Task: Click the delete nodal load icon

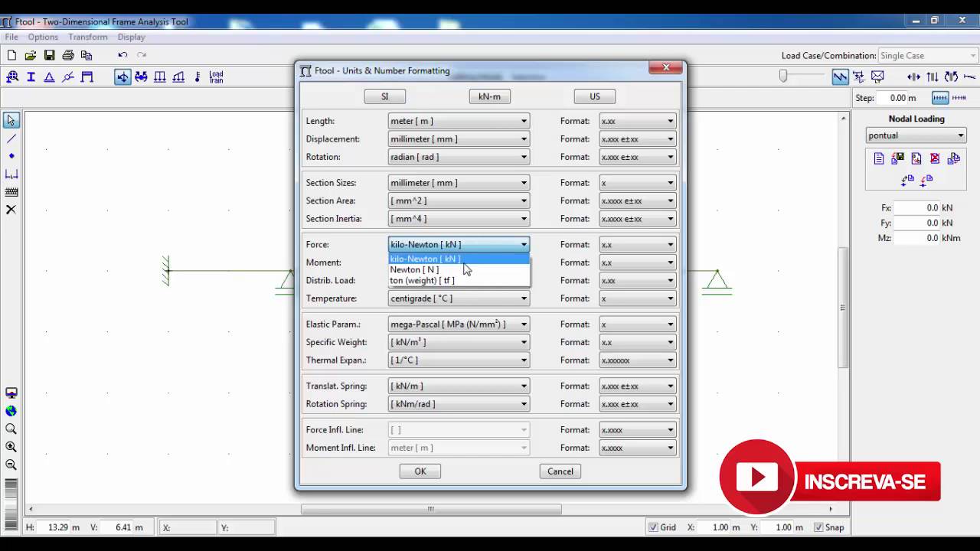Action: (935, 158)
